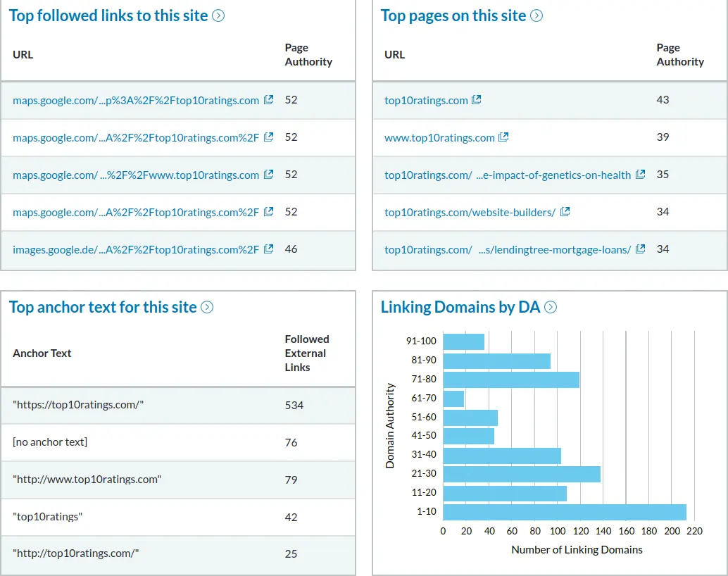Select anchor text "http://top10ratings.com/"
The height and width of the screenshot is (576, 728).
[75, 553]
